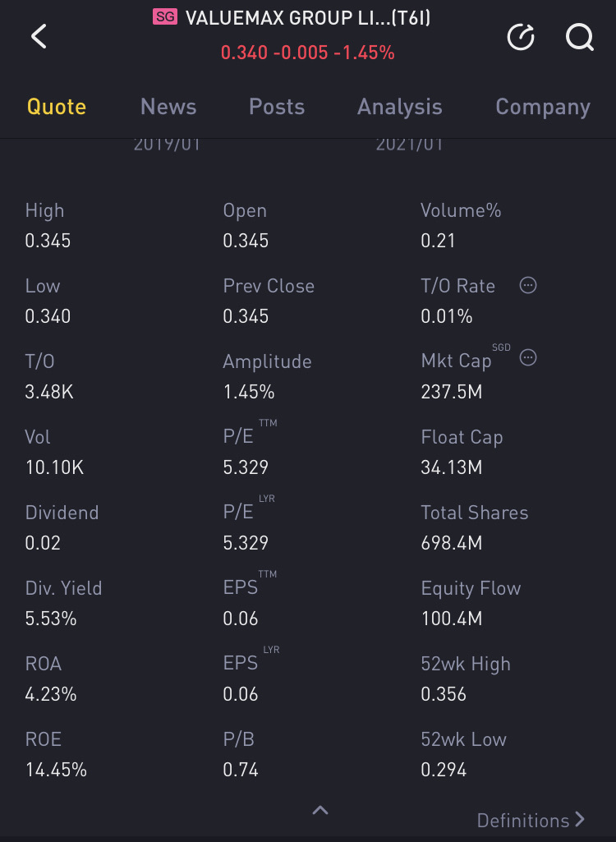The height and width of the screenshot is (842, 616).
Task: Tap the info icon beside Mkt Cap
Action: (x=529, y=357)
